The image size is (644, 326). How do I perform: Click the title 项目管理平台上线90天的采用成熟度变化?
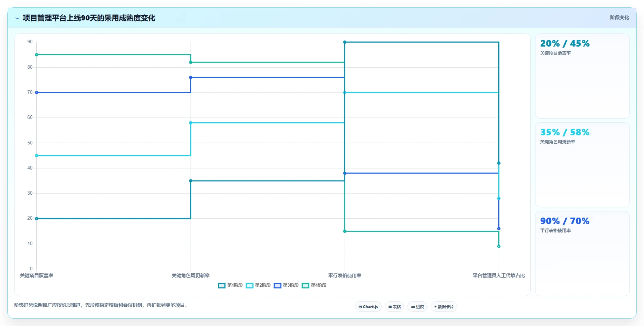89,18
